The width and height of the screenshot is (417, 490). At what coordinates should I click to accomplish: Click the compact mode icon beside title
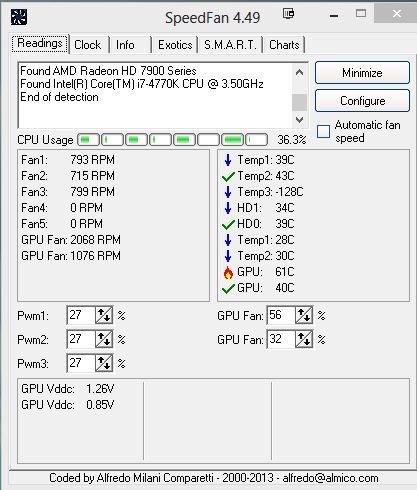point(288,14)
